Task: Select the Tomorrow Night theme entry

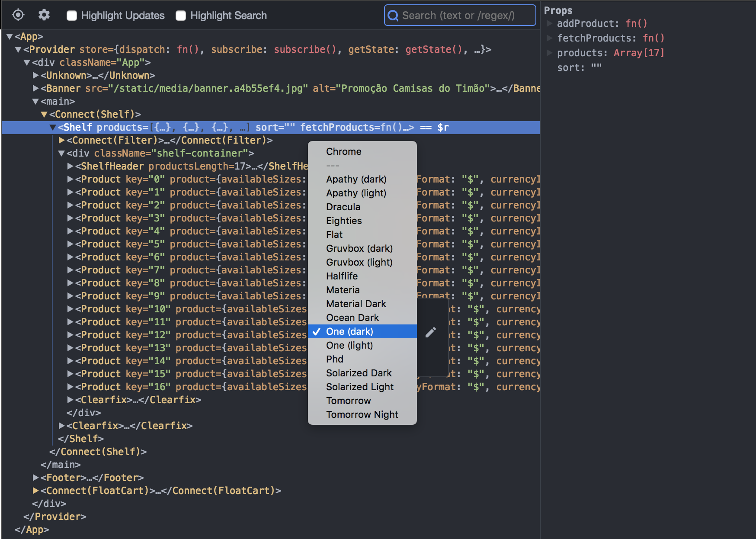Action: coord(362,414)
